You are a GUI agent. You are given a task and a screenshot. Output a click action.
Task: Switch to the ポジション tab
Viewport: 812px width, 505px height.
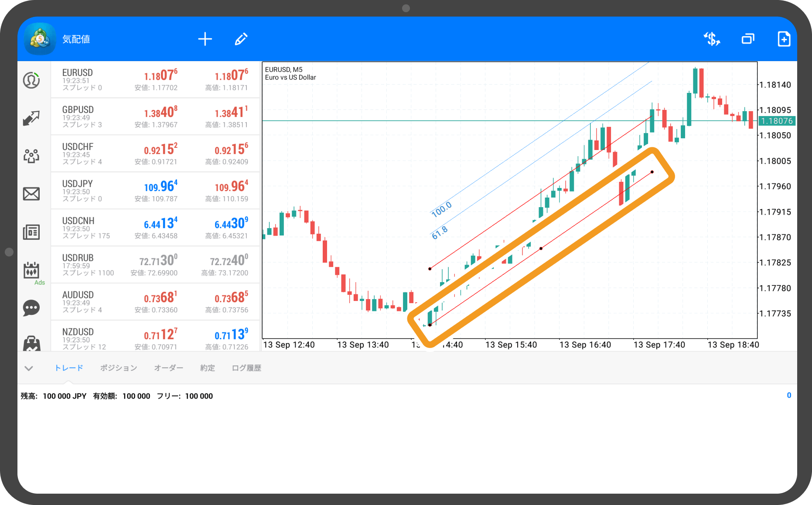(x=119, y=368)
